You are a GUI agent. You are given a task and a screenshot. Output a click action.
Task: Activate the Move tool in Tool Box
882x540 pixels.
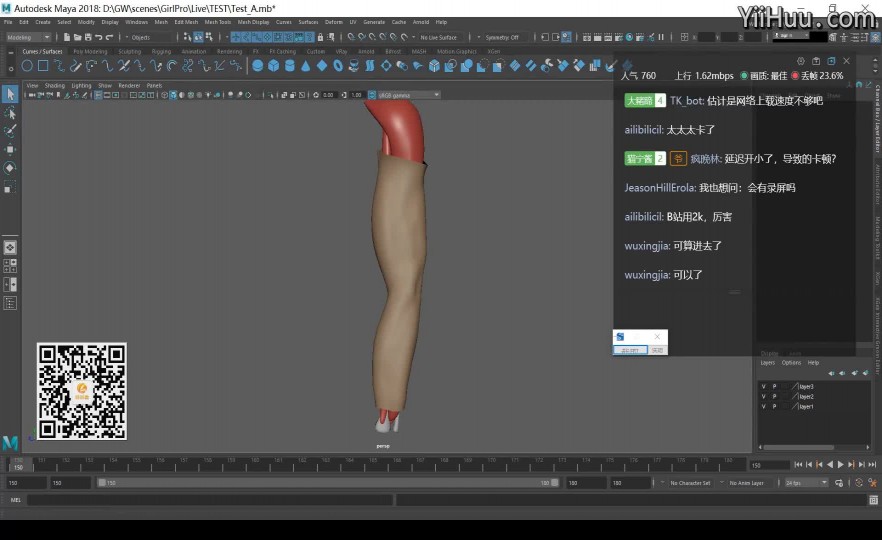tap(10, 150)
